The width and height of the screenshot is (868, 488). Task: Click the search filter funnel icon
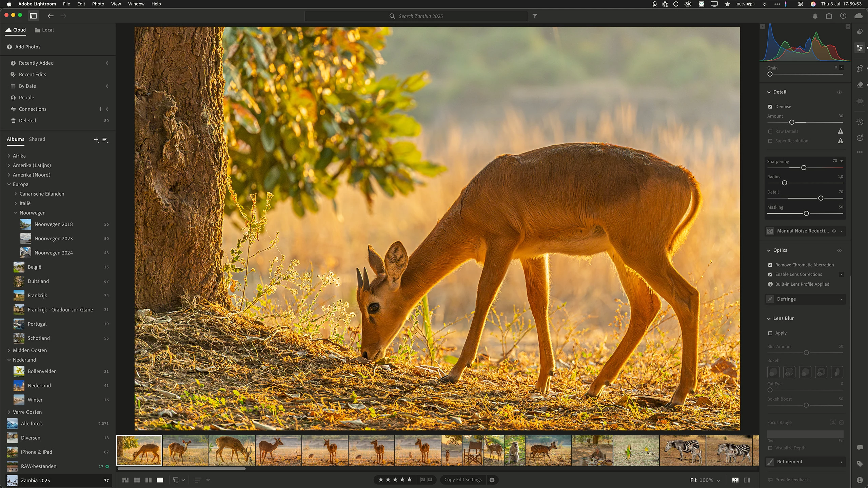pyautogui.click(x=535, y=16)
